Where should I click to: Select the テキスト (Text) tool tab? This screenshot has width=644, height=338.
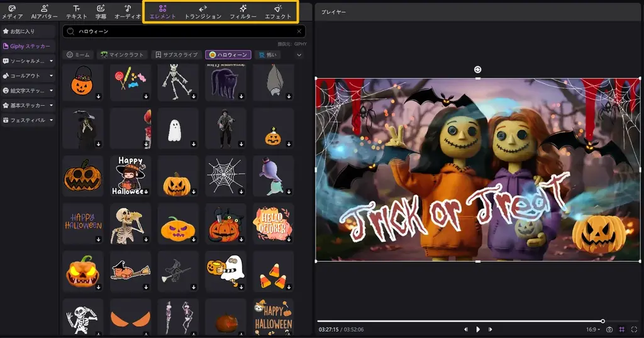76,12
